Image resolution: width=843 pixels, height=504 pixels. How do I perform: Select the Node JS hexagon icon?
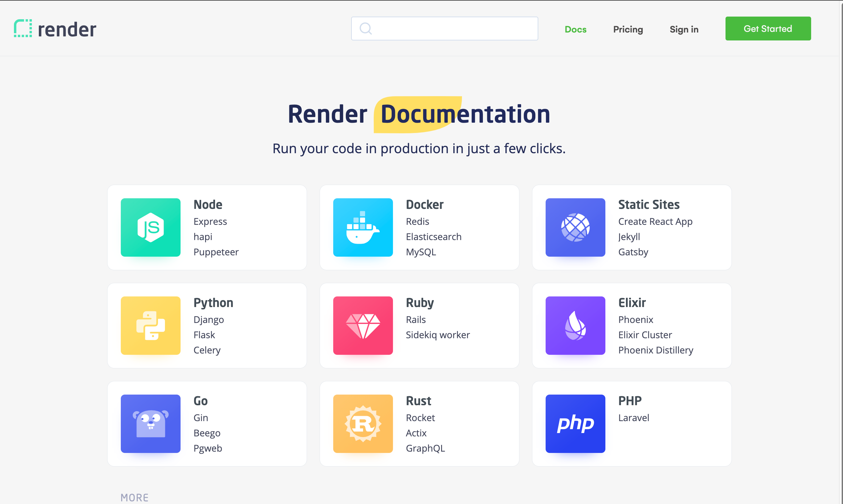tap(150, 227)
